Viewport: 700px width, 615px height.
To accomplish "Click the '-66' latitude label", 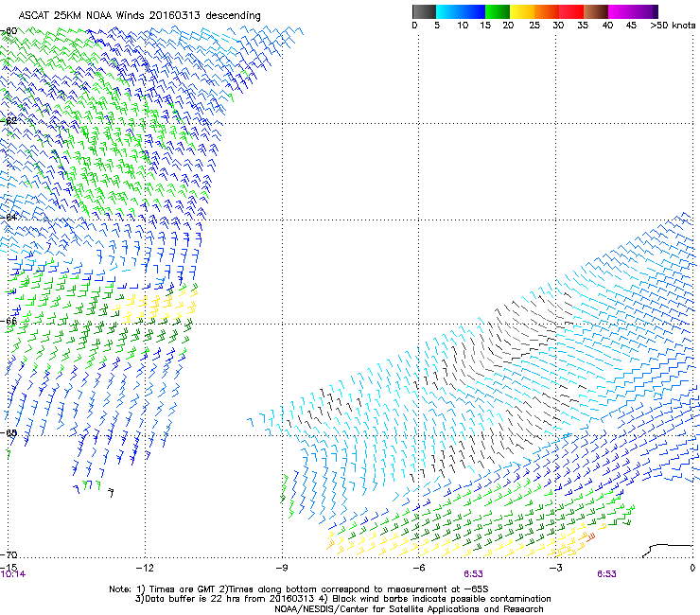I will coord(9,321).
